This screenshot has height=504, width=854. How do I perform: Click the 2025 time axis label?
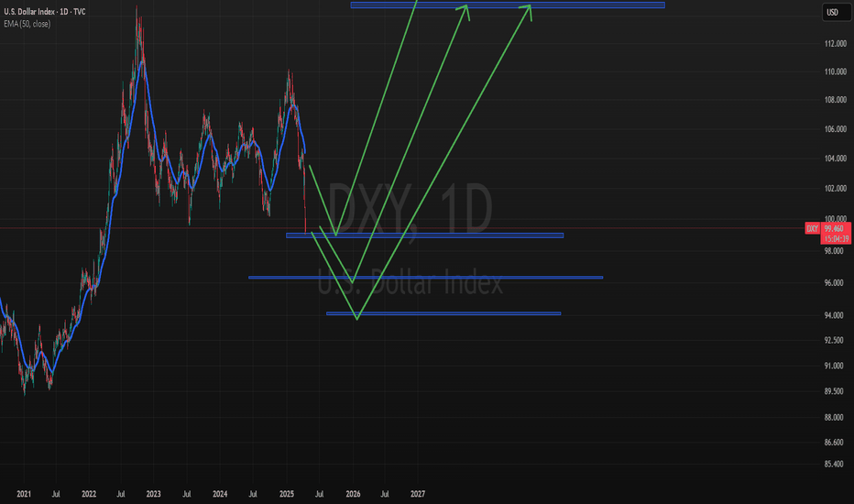pyautogui.click(x=287, y=494)
